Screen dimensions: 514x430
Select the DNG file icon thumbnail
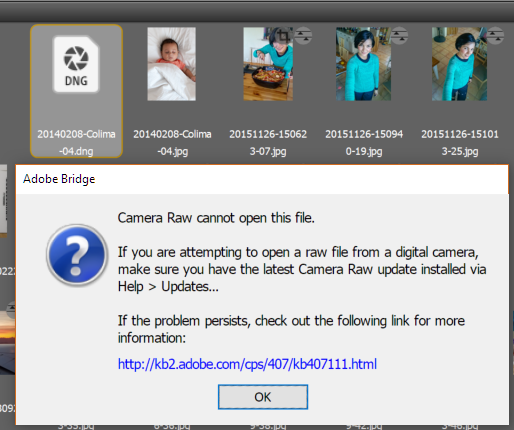click(x=76, y=65)
